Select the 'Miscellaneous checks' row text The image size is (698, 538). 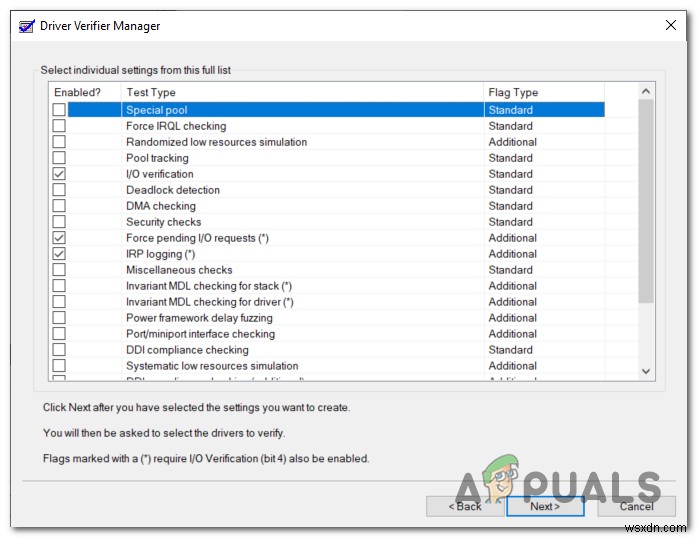tap(179, 270)
